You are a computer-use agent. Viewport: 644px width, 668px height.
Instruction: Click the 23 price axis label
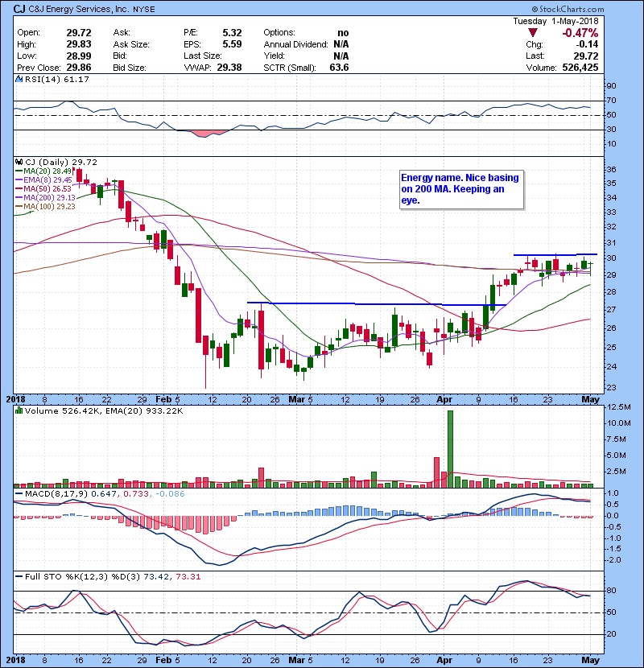tap(612, 388)
